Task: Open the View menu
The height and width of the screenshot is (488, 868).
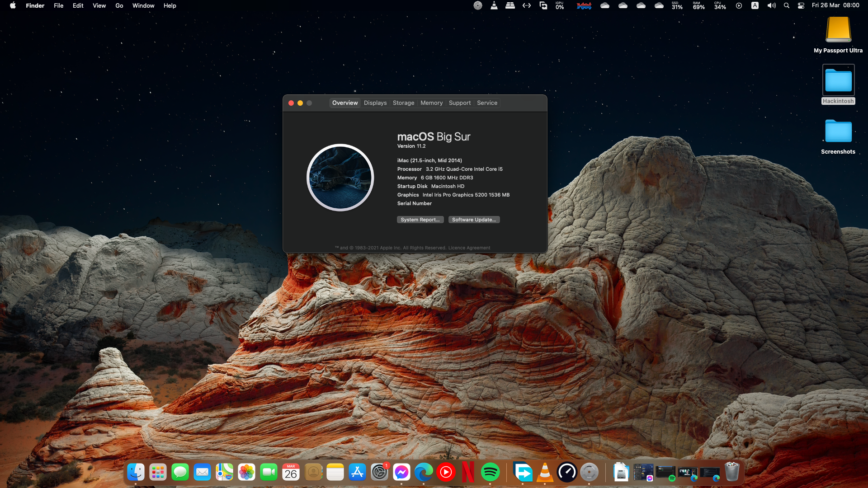Action: click(x=99, y=5)
